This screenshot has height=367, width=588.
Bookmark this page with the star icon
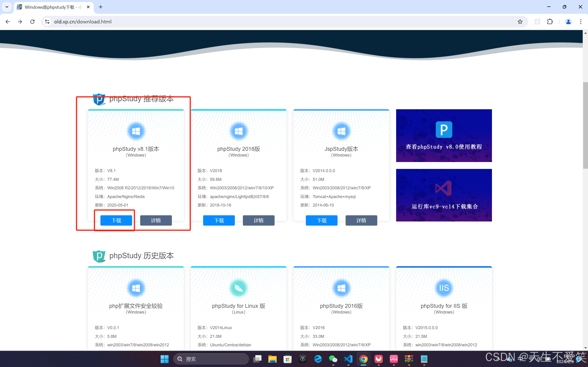pyautogui.click(x=520, y=22)
